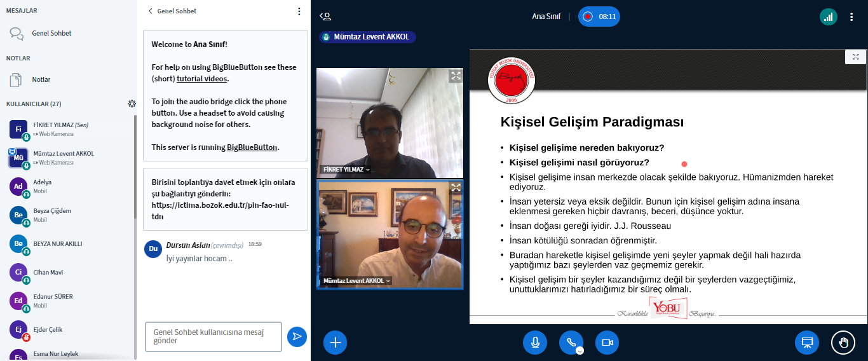Click the meeting invite URL text
The height and width of the screenshot is (361, 868).
coord(220,211)
